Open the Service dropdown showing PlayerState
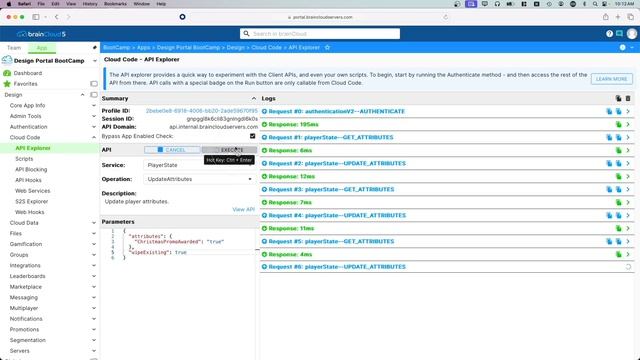 200,165
